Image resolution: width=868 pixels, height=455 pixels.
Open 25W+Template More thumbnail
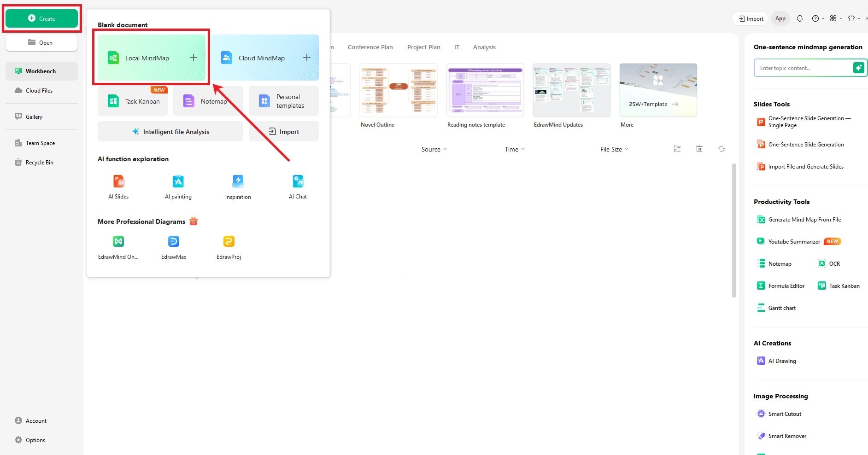[x=658, y=90]
